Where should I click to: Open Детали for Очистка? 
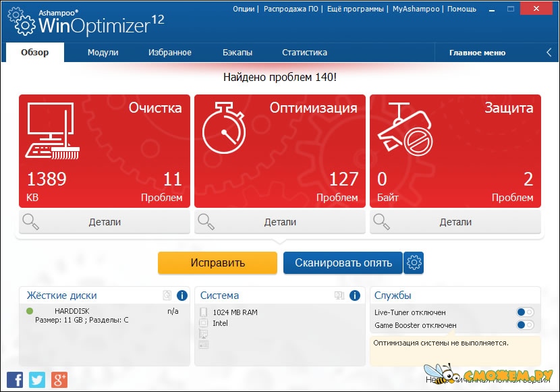pyautogui.click(x=105, y=222)
